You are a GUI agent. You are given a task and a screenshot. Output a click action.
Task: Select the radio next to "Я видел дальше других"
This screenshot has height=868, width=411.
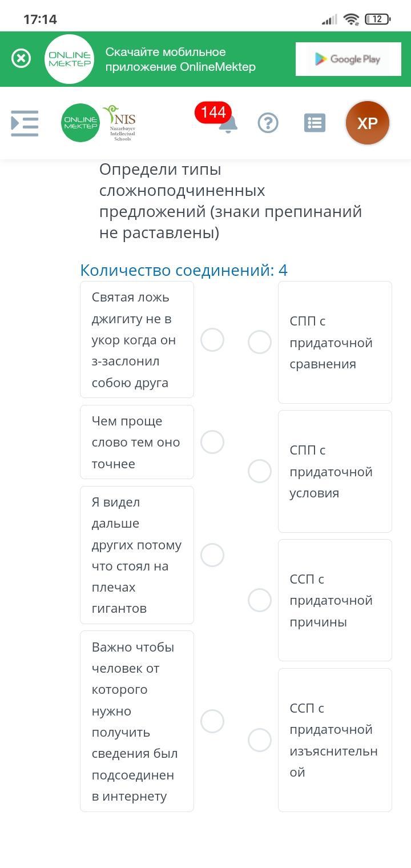tap(212, 555)
